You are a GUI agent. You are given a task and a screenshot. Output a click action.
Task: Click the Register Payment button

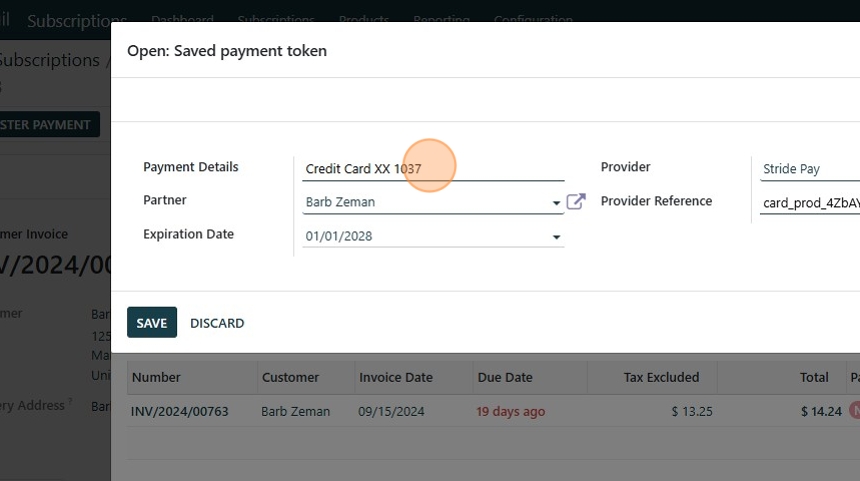(x=48, y=125)
